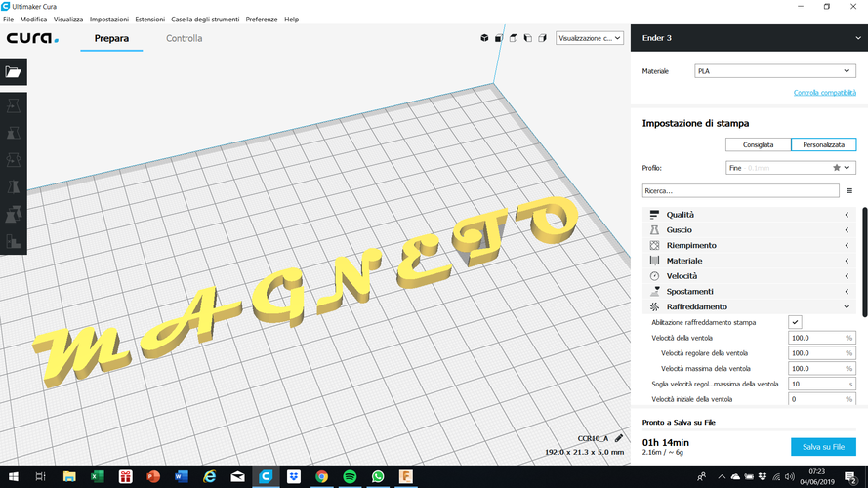Open the Profilo Fine dropdown
The width and height of the screenshot is (868, 488).
click(791, 168)
